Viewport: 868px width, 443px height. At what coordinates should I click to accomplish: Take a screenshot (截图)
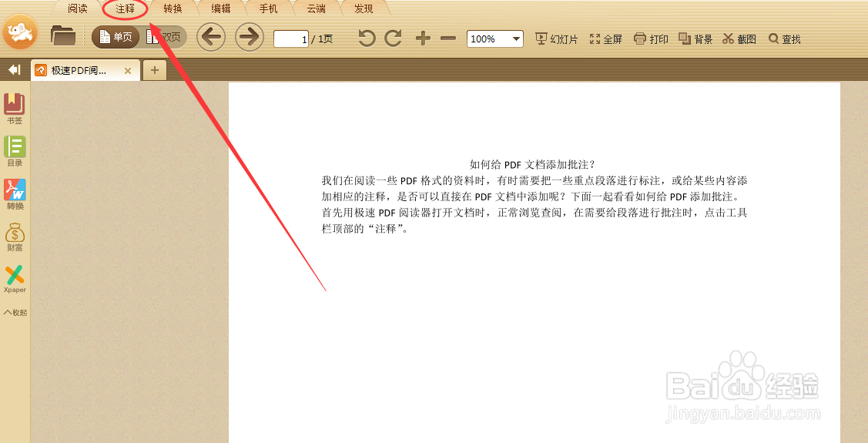[739, 39]
